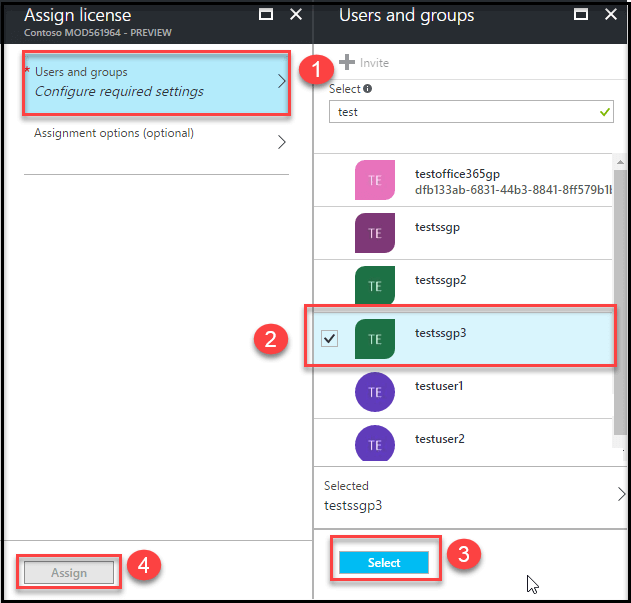The image size is (631, 603).
Task: Expand Assignment options (optional)
Action: point(156,141)
